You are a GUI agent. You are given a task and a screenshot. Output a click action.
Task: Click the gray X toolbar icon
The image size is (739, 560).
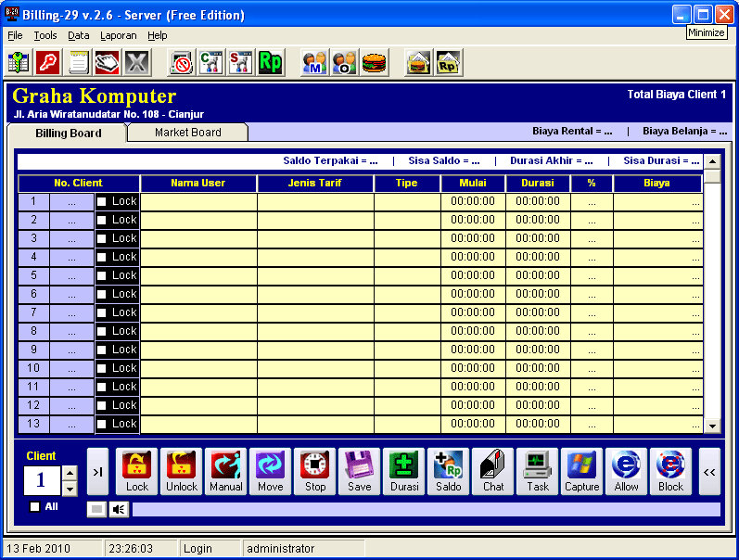(136, 62)
